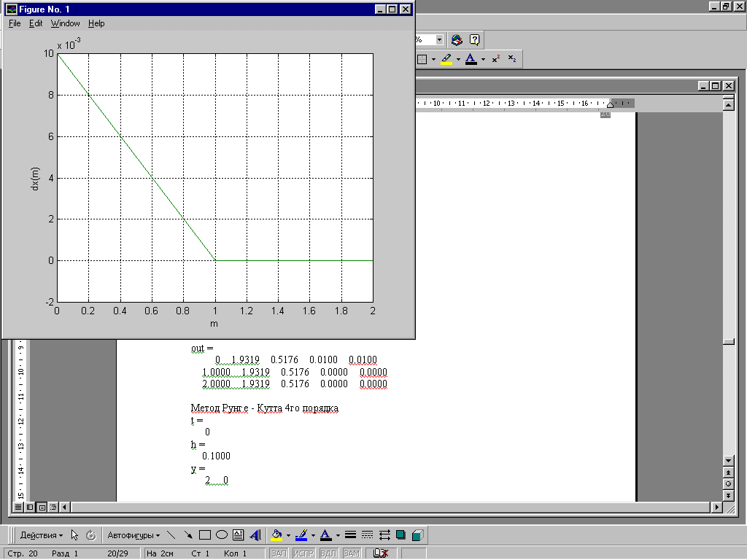The image size is (747, 560).
Task: Open the File menu in Figure window
Action: (x=15, y=23)
